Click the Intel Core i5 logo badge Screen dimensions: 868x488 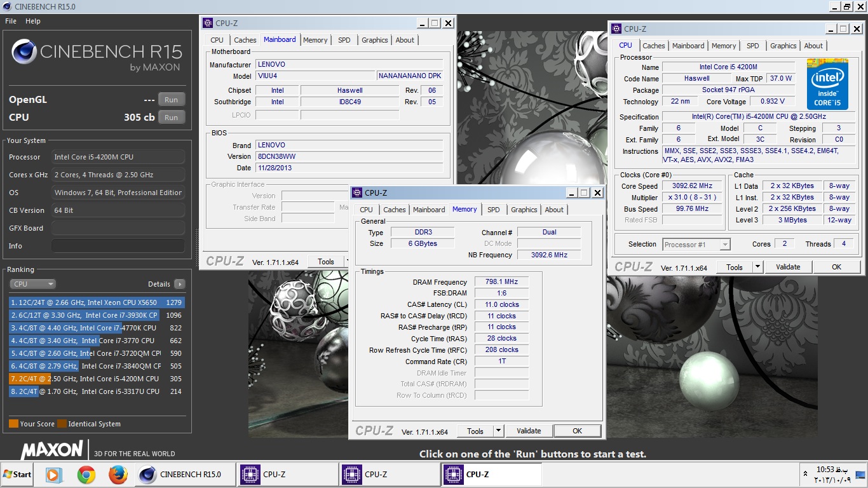point(827,84)
